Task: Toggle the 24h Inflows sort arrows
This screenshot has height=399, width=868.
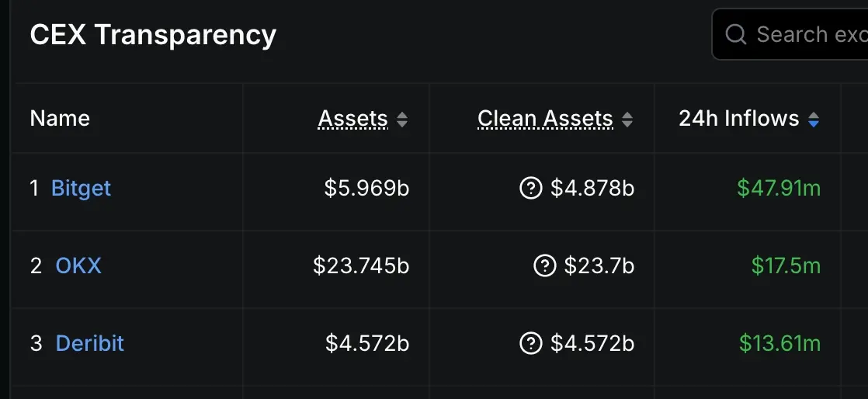Action: point(813,120)
